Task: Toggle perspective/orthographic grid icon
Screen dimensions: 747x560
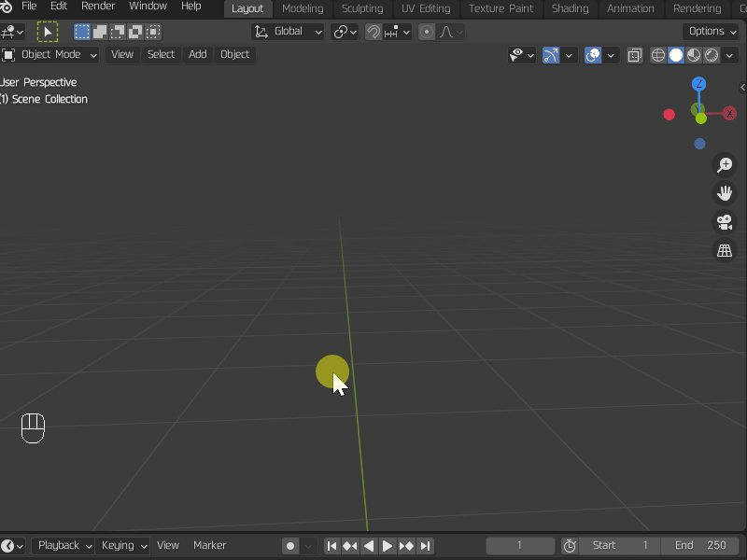Action: click(725, 250)
